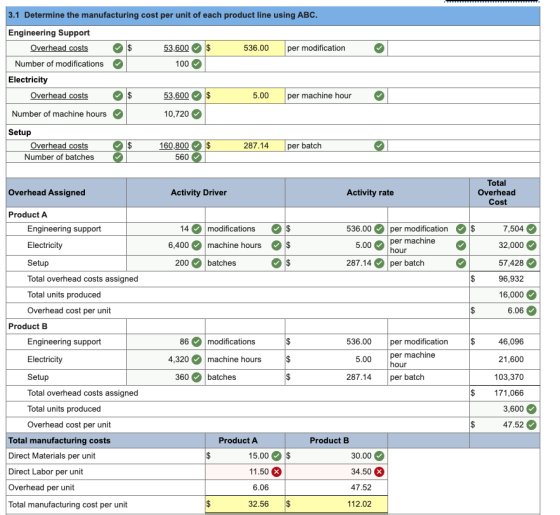560x515 pixels.
Task: Click green check after 47.52 overhead cost per unit
Action: point(531,425)
